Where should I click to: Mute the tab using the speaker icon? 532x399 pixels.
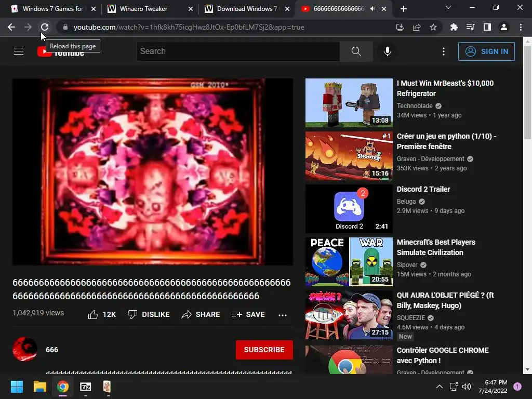(373, 9)
